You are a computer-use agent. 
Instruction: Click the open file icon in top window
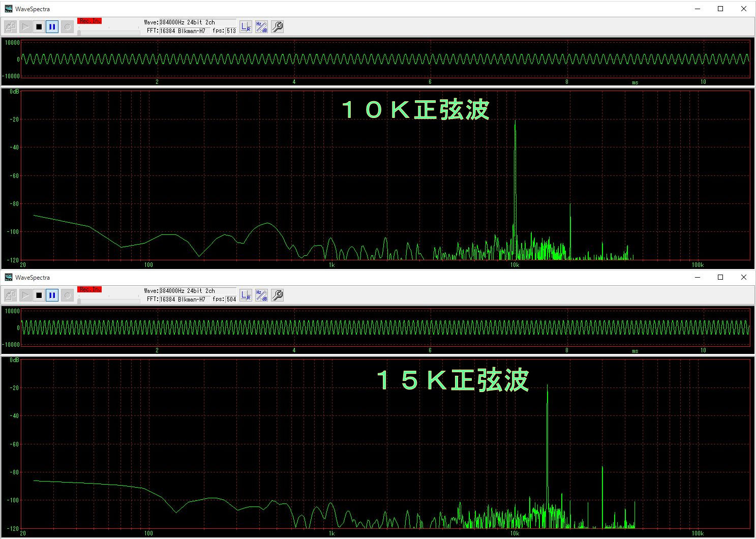pyautogui.click(x=10, y=26)
